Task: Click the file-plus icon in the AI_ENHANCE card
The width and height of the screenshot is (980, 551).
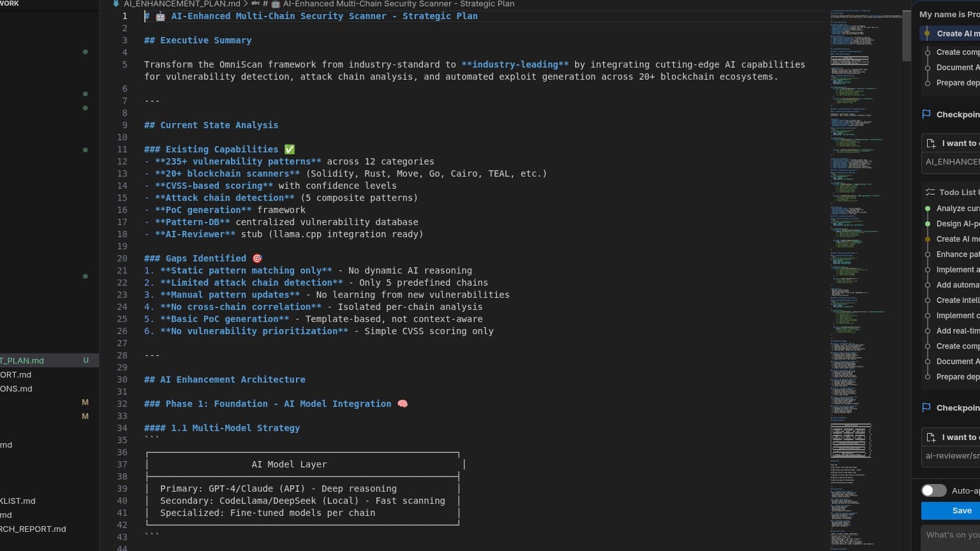Action: click(x=931, y=143)
